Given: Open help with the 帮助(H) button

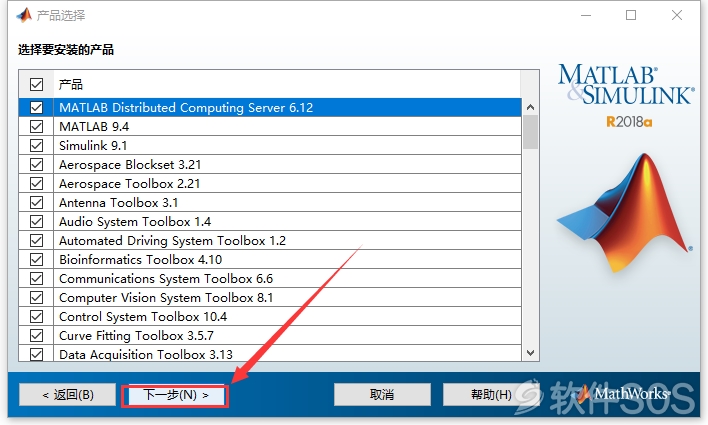Looking at the screenshot, I should [491, 395].
